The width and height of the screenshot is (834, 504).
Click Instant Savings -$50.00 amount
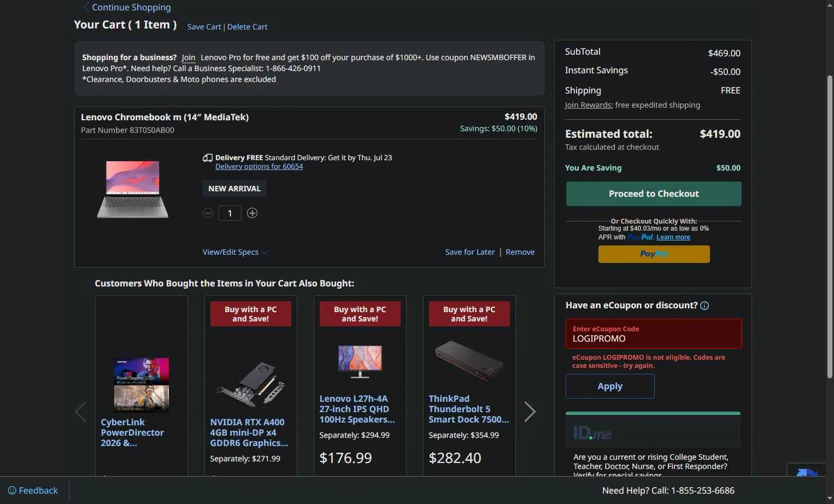pyautogui.click(x=725, y=72)
